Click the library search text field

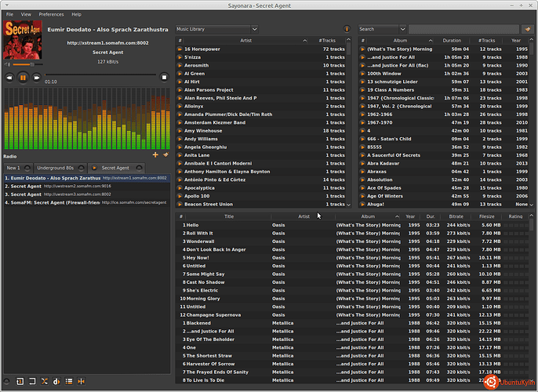tap(463, 29)
